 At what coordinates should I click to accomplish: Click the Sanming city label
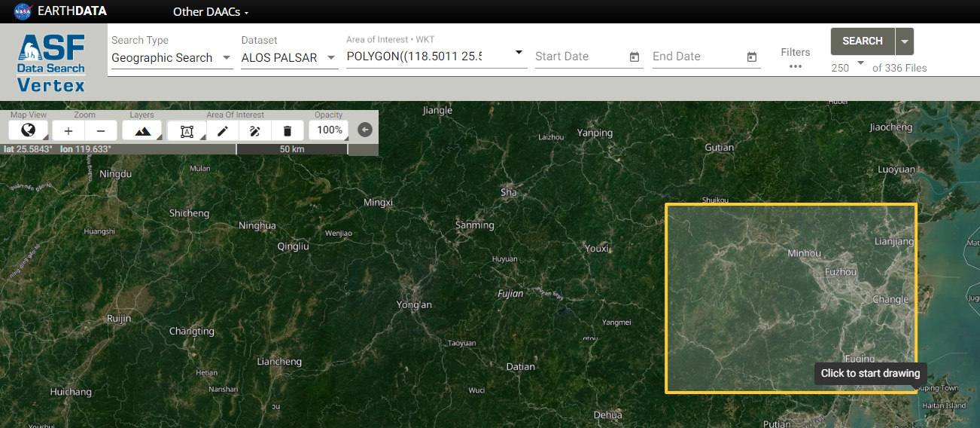tap(475, 225)
